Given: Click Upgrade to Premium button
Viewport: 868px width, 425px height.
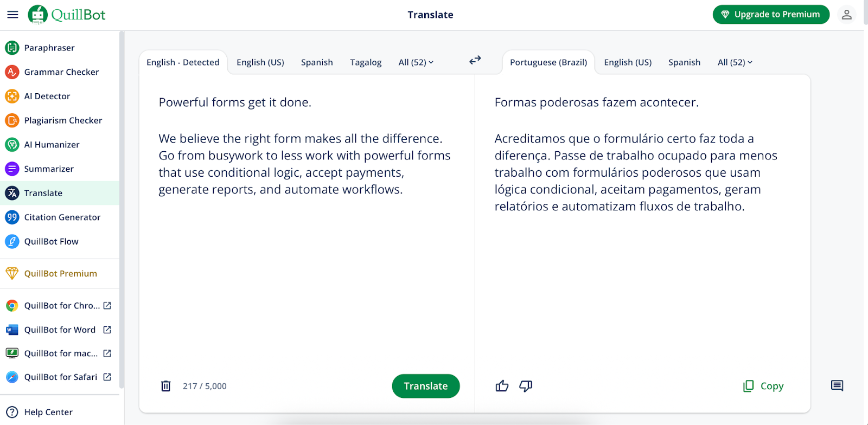Looking at the screenshot, I should click(771, 15).
